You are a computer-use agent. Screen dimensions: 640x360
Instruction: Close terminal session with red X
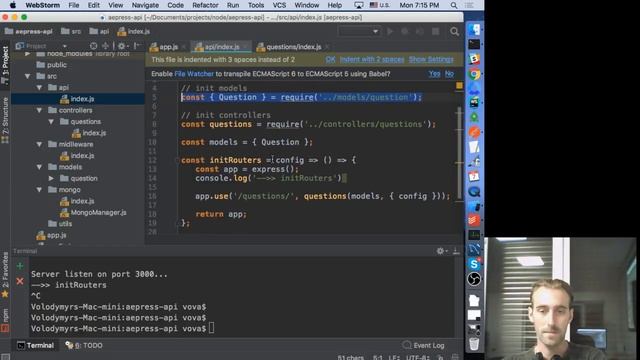(x=20, y=281)
